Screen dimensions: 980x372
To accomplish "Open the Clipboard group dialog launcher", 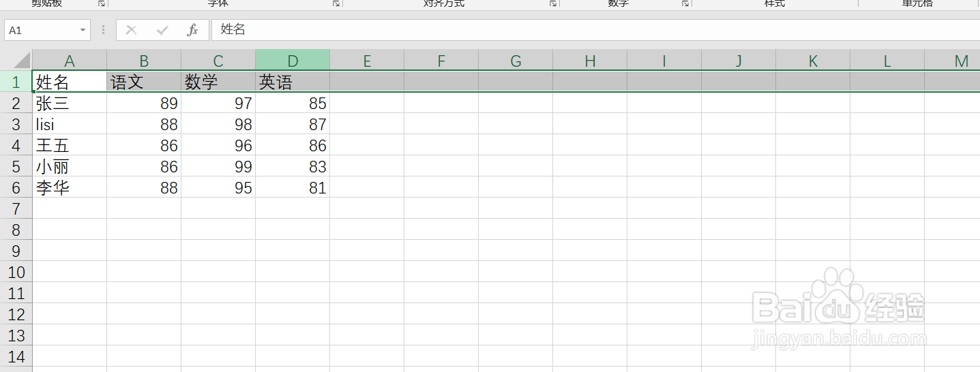I will [x=102, y=3].
